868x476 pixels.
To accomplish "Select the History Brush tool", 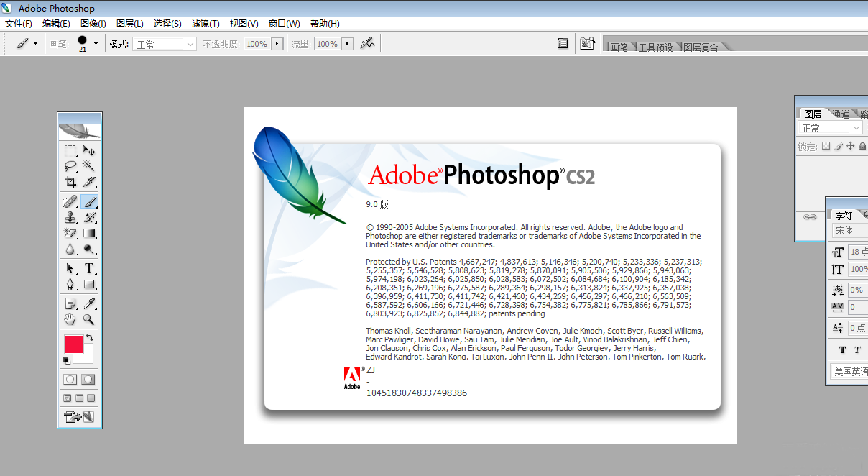I will (x=89, y=218).
